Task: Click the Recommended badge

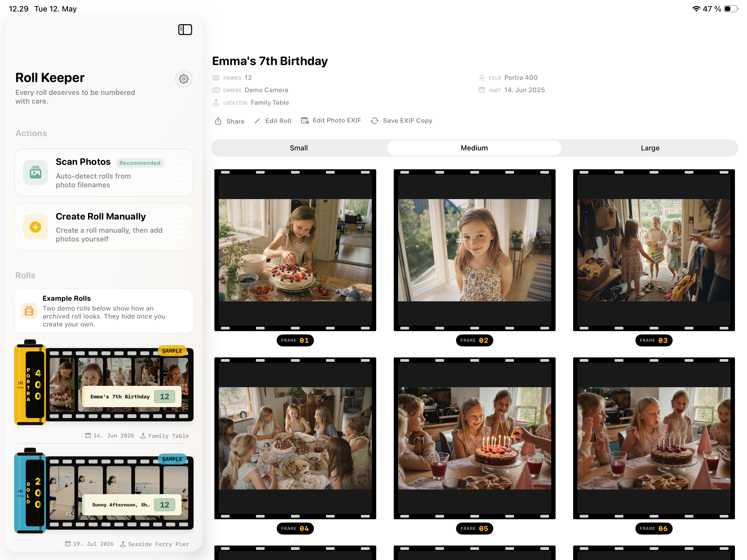Action: (x=140, y=163)
